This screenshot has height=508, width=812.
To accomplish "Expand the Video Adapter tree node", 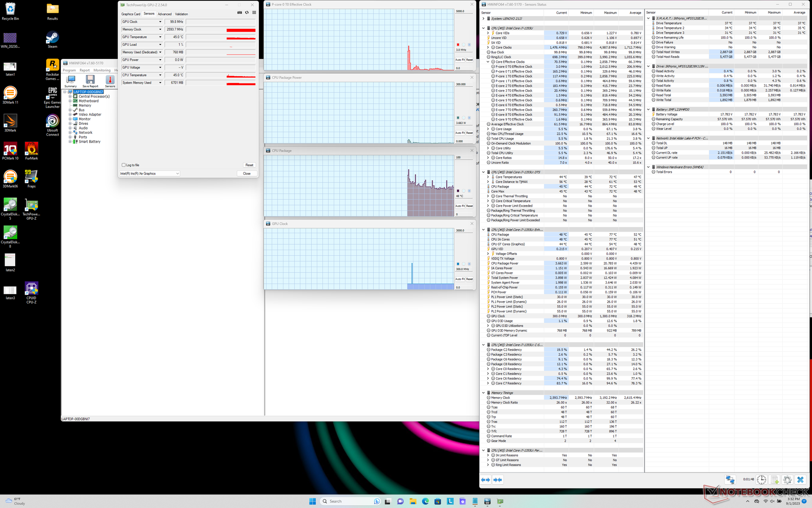I will coord(70,114).
